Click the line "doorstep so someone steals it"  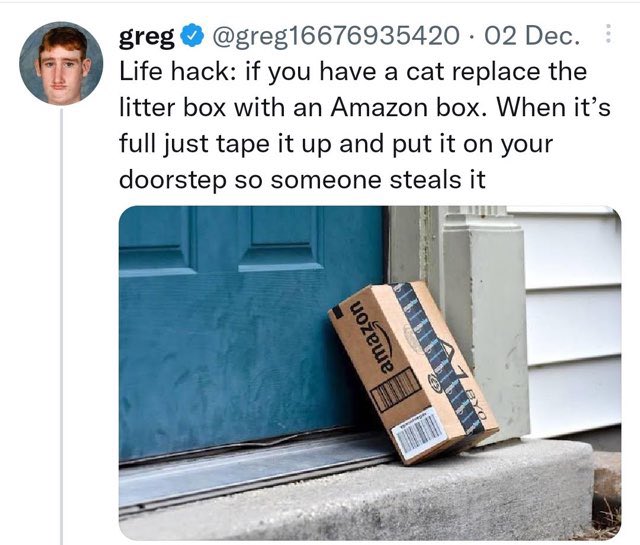(x=302, y=179)
